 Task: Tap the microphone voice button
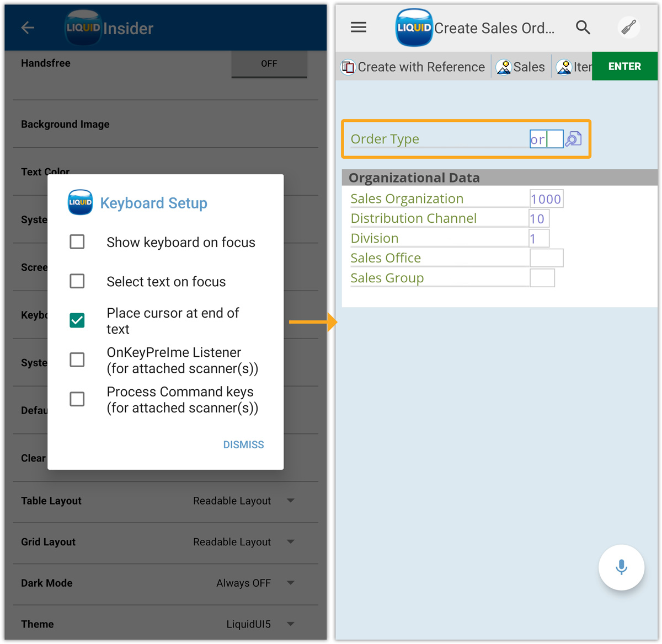click(x=621, y=567)
